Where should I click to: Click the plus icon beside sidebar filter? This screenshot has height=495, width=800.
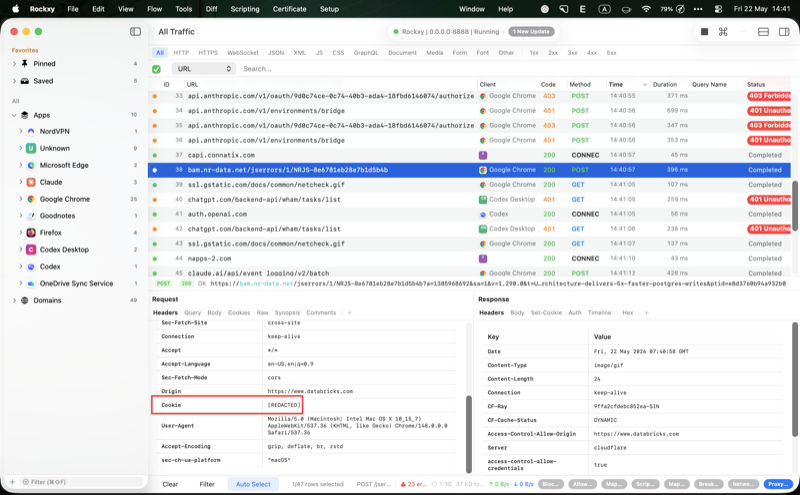coord(12,482)
